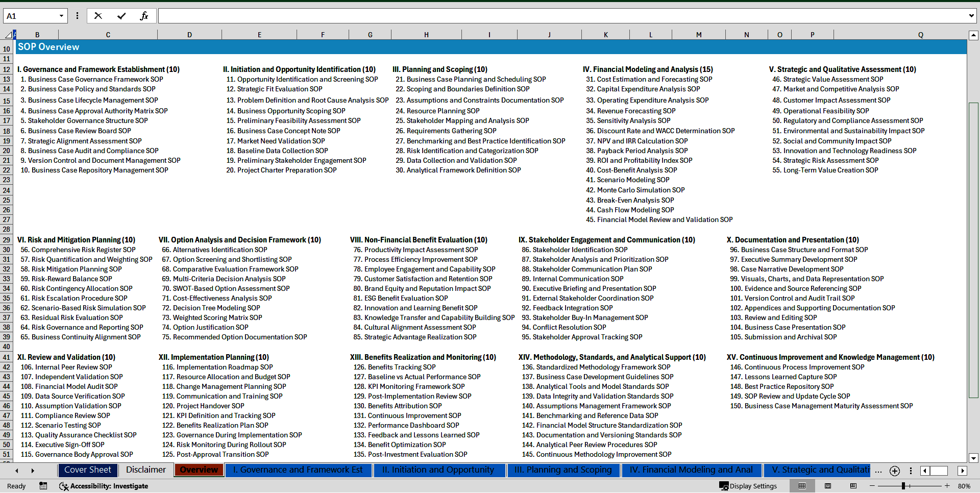Open Accessibility: Investigate checker

click(x=104, y=486)
